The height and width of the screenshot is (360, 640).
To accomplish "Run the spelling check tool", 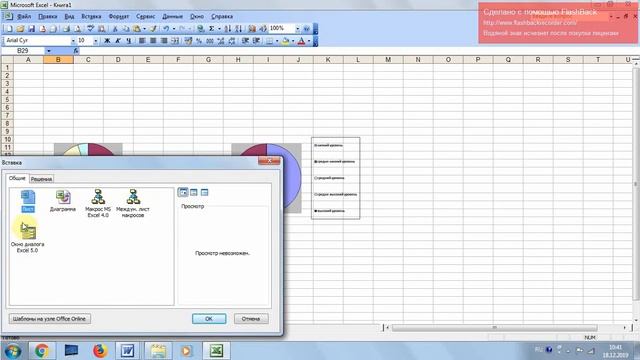I will click(90, 29).
